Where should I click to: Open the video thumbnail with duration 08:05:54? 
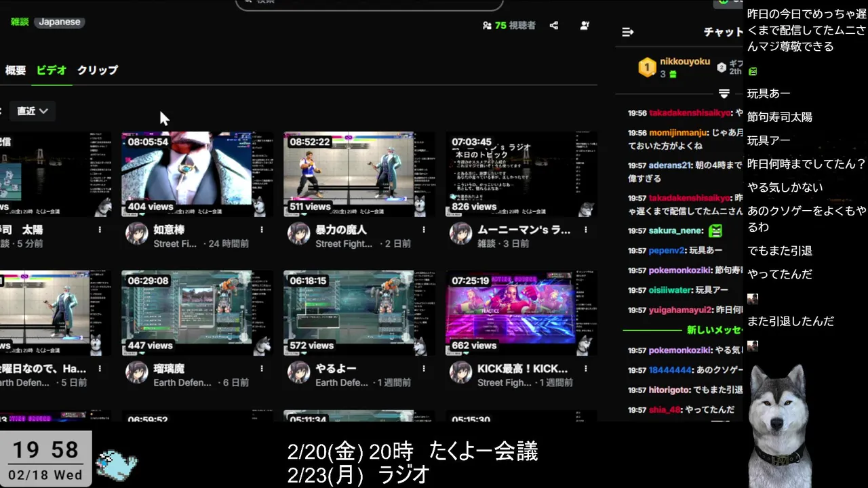click(x=197, y=174)
